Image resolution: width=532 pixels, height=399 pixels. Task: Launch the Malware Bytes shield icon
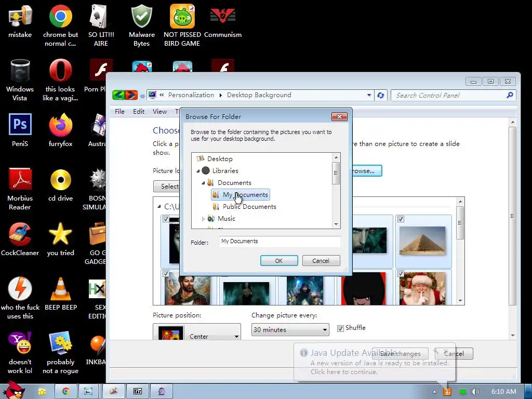[x=141, y=25]
